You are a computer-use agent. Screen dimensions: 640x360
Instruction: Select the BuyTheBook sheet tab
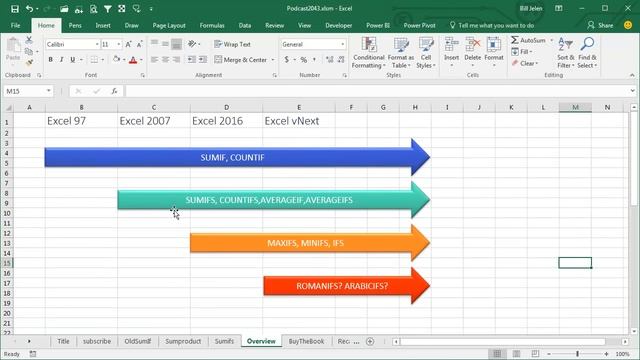(306, 341)
